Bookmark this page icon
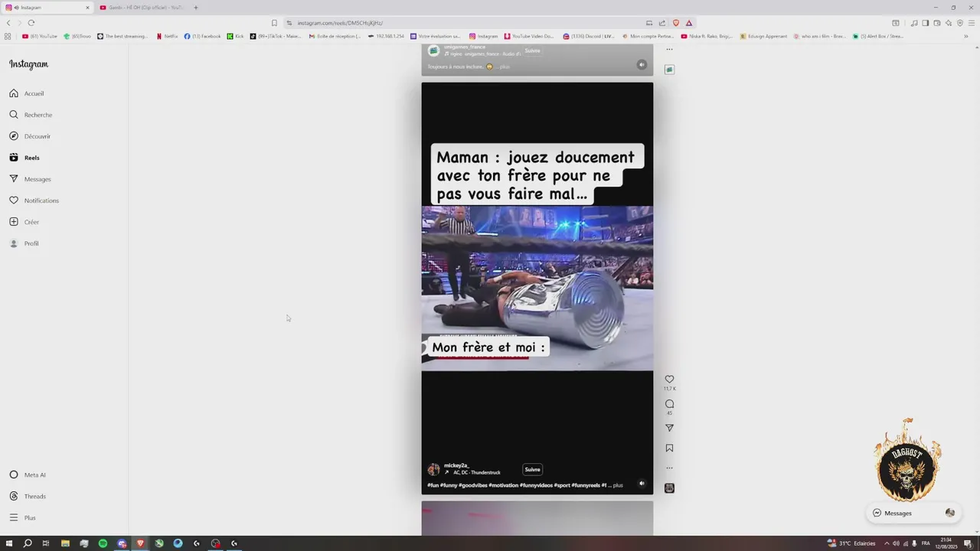This screenshot has width=980, height=551. point(274,23)
